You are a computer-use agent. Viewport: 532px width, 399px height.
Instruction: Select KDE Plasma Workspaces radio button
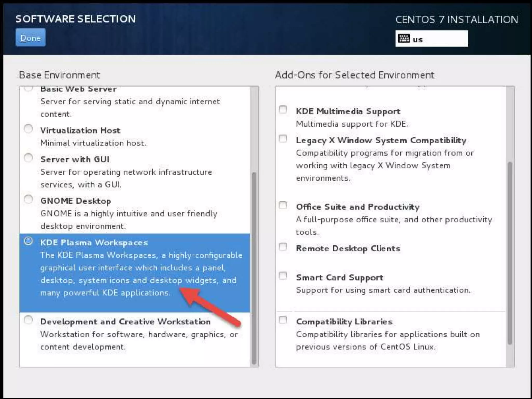pos(28,241)
